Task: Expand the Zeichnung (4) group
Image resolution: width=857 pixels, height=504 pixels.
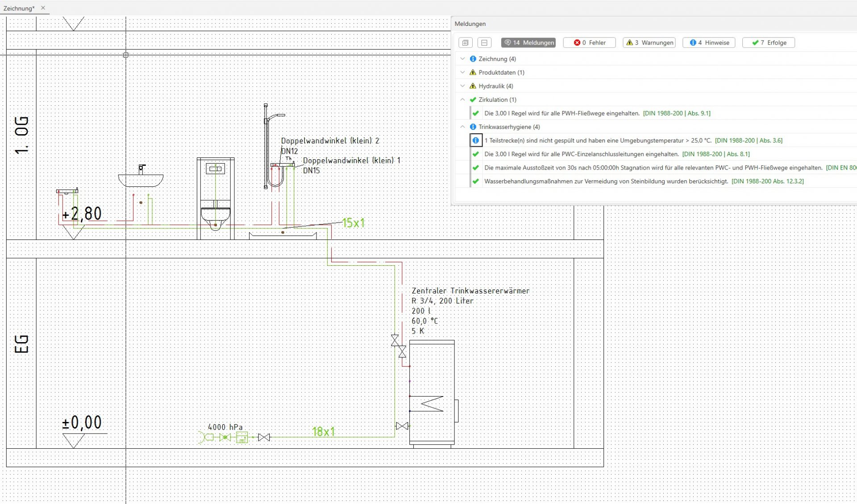Action: (462, 59)
